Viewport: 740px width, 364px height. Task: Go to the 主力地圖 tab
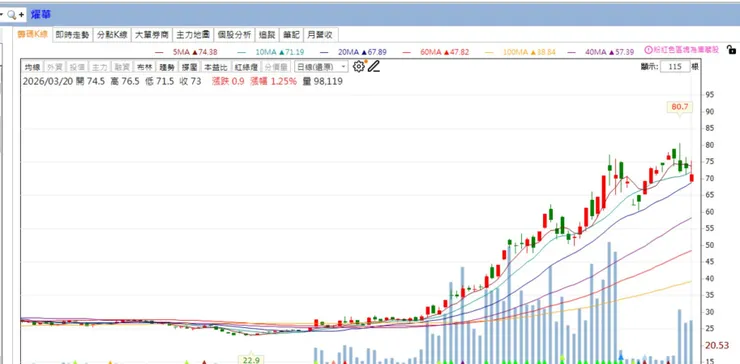point(193,35)
